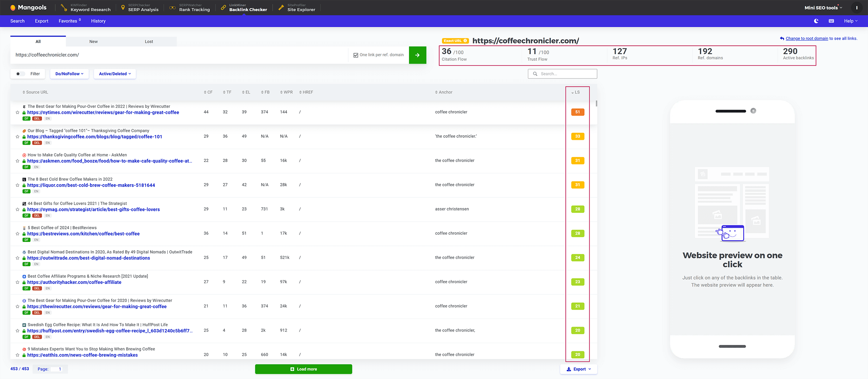868x379 pixels.
Task: Favorite the nytimes.com wirecutter backlink
Action: pos(17,112)
